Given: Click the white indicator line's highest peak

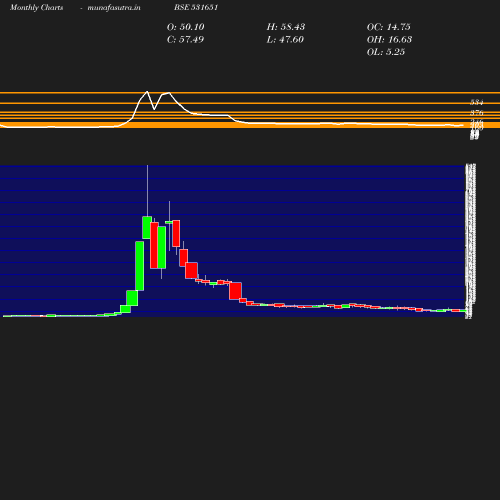Looking at the screenshot, I should click(x=147, y=92).
